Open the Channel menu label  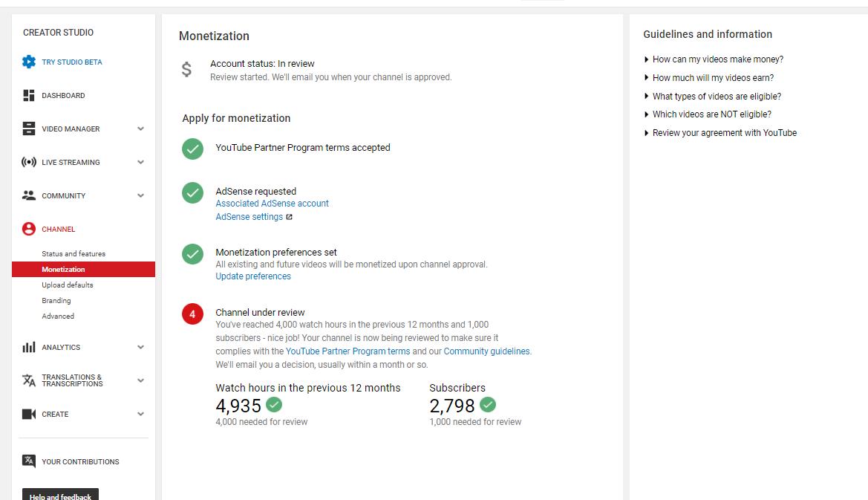pyautogui.click(x=59, y=229)
